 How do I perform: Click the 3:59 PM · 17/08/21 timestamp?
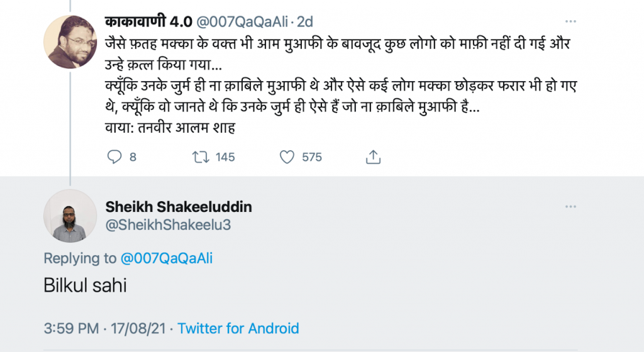tap(105, 328)
